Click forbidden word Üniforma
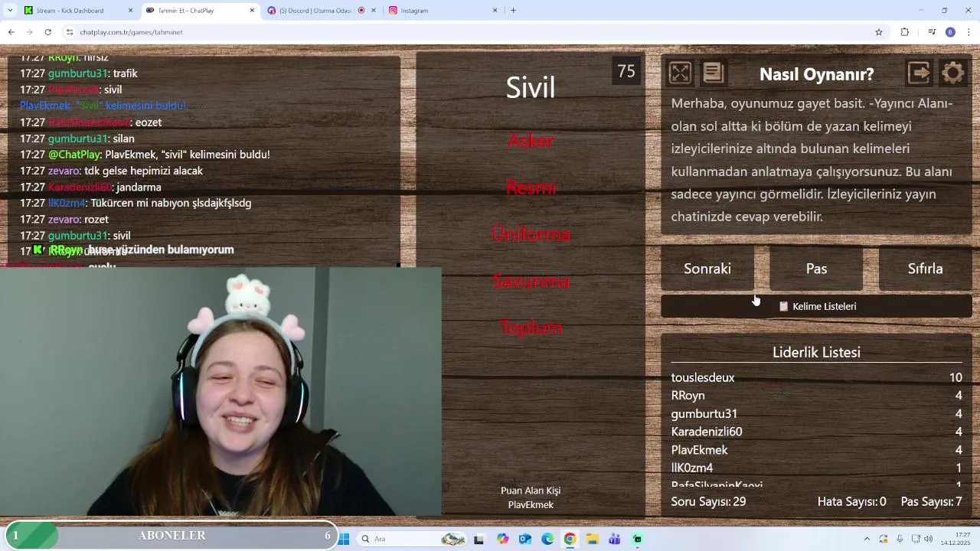This screenshot has height=551, width=980. [x=531, y=234]
